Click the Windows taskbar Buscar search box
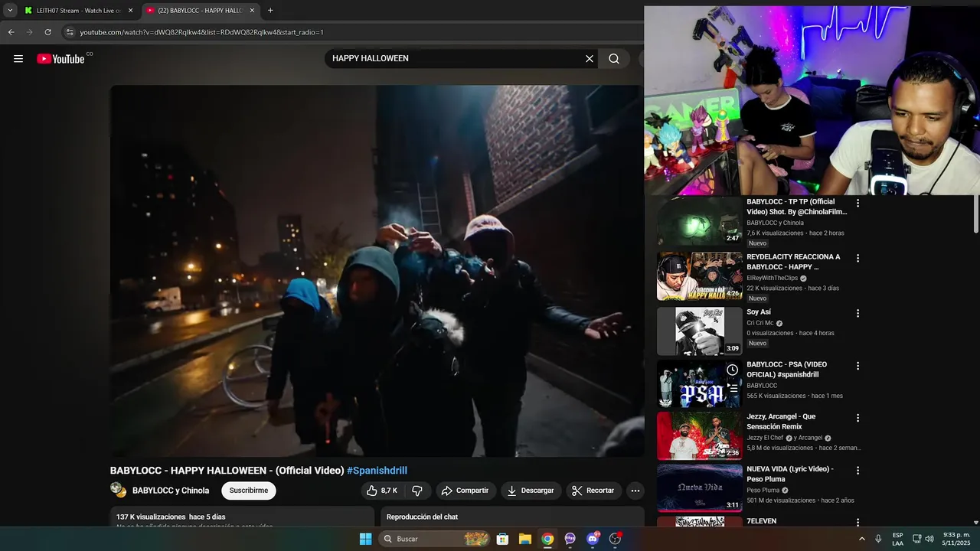 (435, 539)
